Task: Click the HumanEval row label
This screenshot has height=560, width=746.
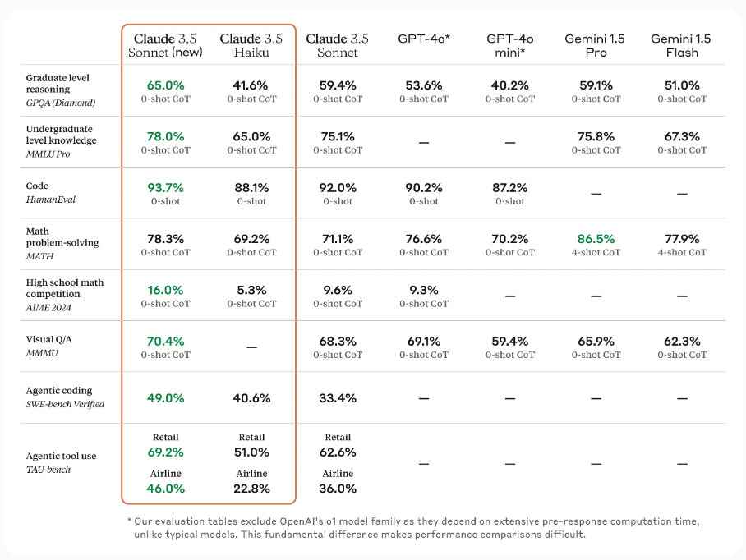Action: tap(50, 200)
